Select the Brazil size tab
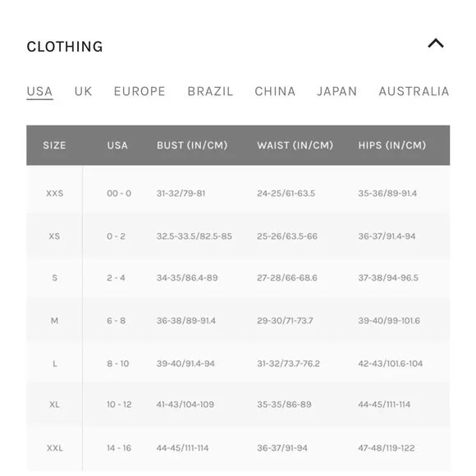Image resolution: width=476 pixels, height=476 pixels. click(x=210, y=91)
